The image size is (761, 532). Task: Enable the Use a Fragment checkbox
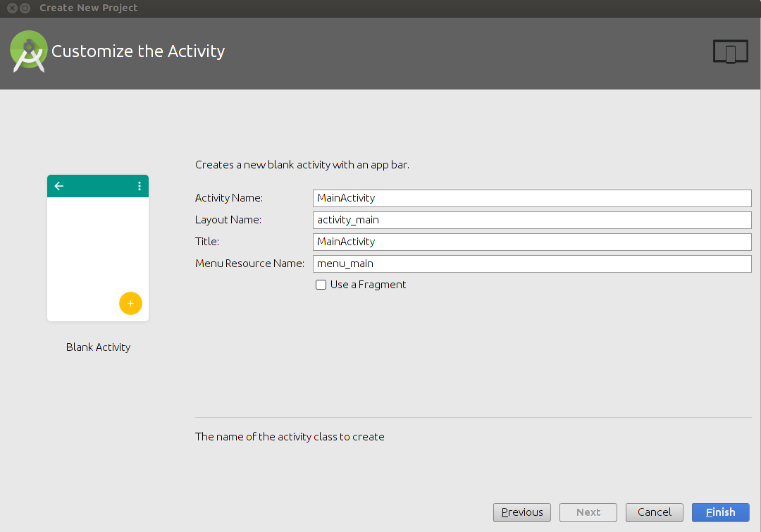(x=321, y=285)
